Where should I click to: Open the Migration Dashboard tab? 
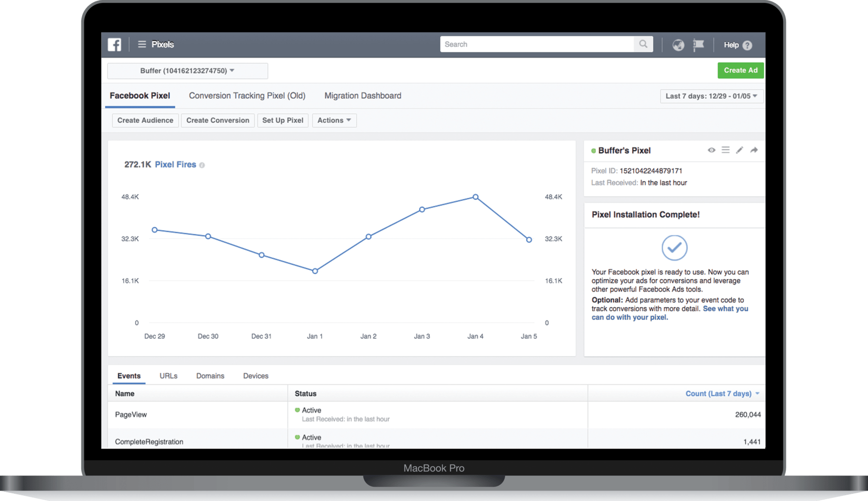click(x=363, y=95)
